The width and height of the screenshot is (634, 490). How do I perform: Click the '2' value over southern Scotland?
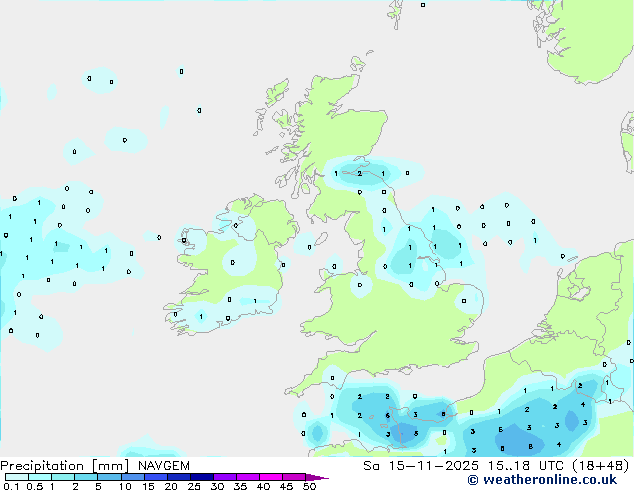click(359, 174)
